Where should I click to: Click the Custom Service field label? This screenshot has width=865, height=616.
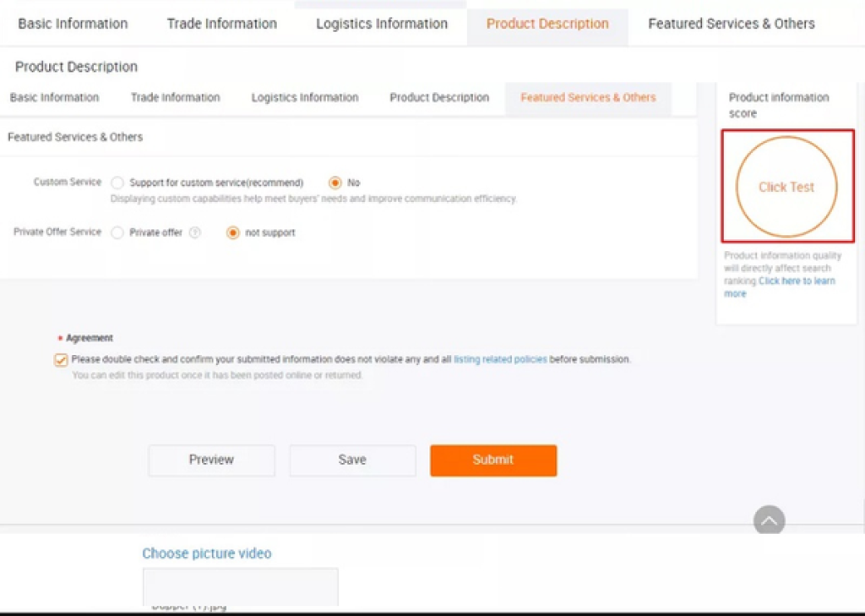[68, 183]
